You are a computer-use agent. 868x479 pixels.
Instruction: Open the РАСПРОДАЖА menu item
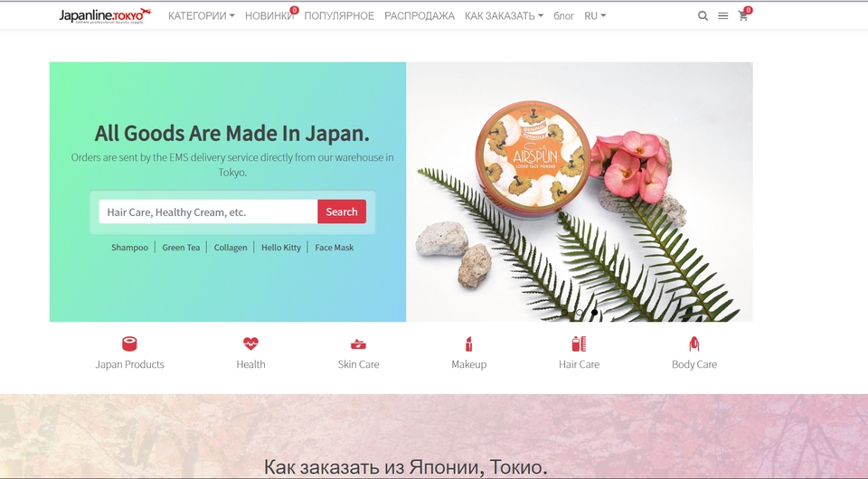420,16
